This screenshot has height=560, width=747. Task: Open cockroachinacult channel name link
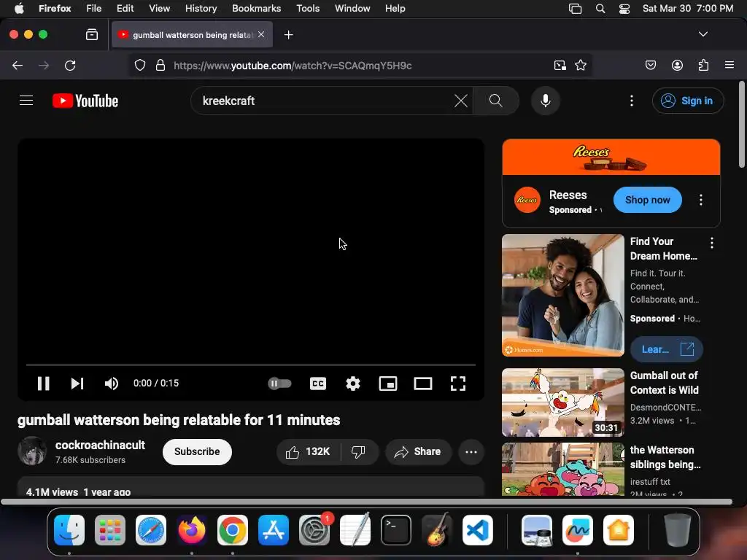tap(100, 445)
